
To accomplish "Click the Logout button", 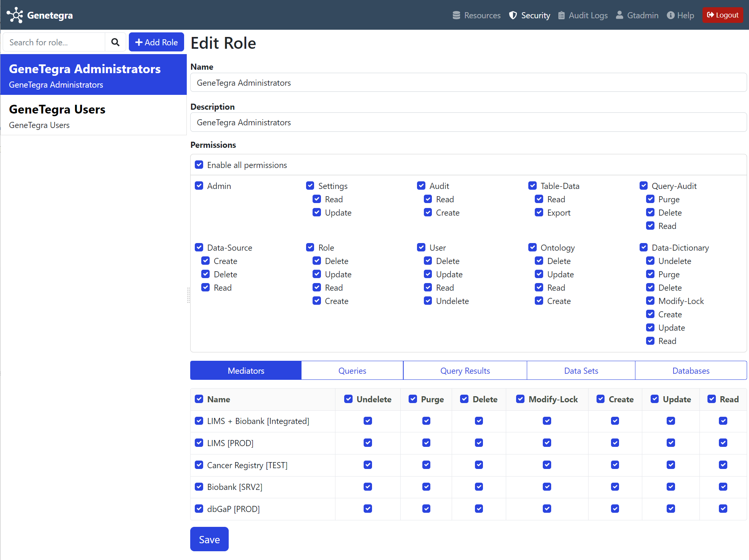I will [x=723, y=15].
